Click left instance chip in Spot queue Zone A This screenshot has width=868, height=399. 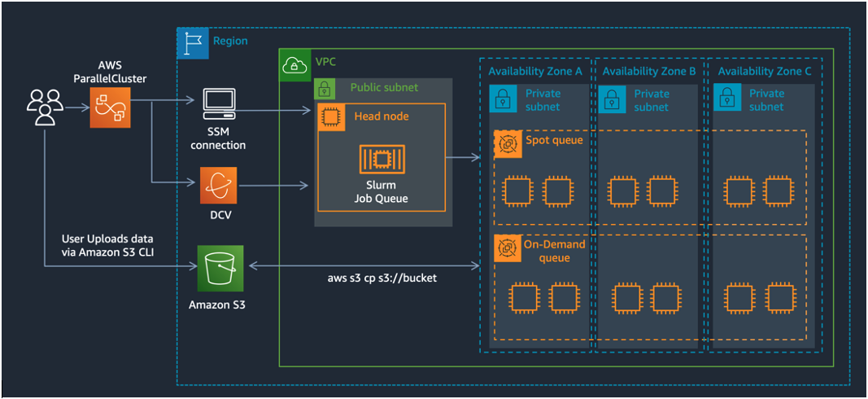coord(518,191)
